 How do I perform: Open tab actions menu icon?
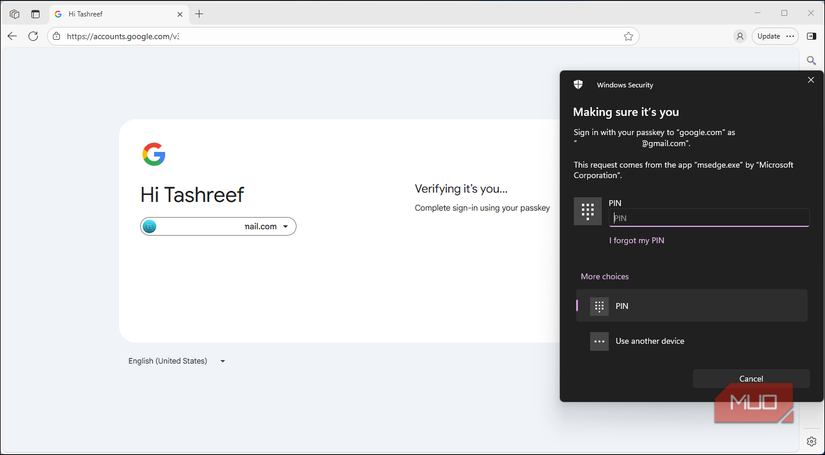35,14
